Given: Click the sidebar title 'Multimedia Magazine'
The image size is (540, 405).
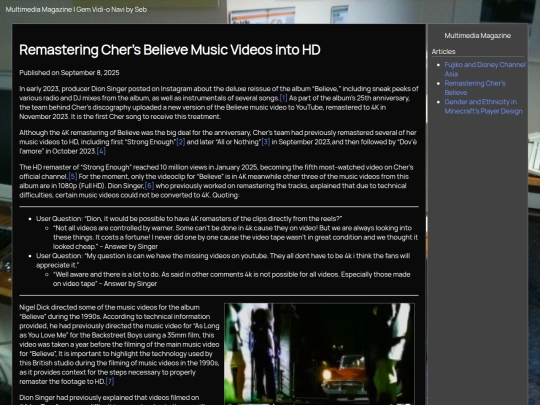Looking at the screenshot, I should click(x=477, y=35).
